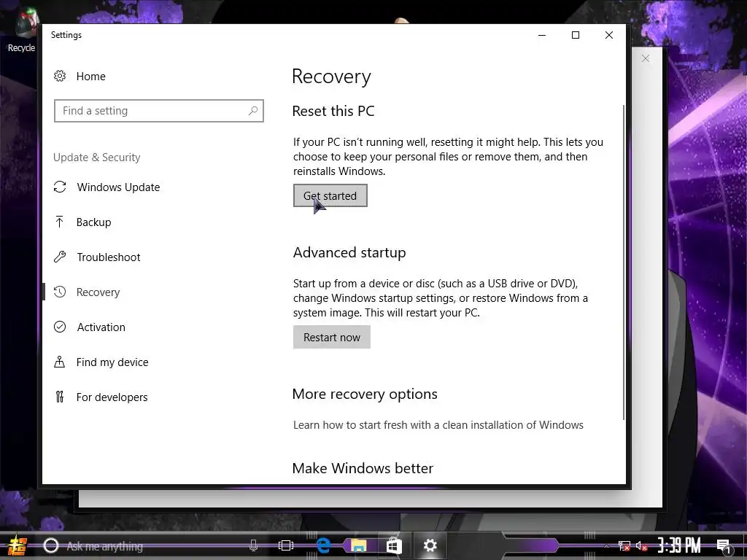747x560 pixels.
Task: Click the Recovery page heading
Action: click(x=332, y=76)
